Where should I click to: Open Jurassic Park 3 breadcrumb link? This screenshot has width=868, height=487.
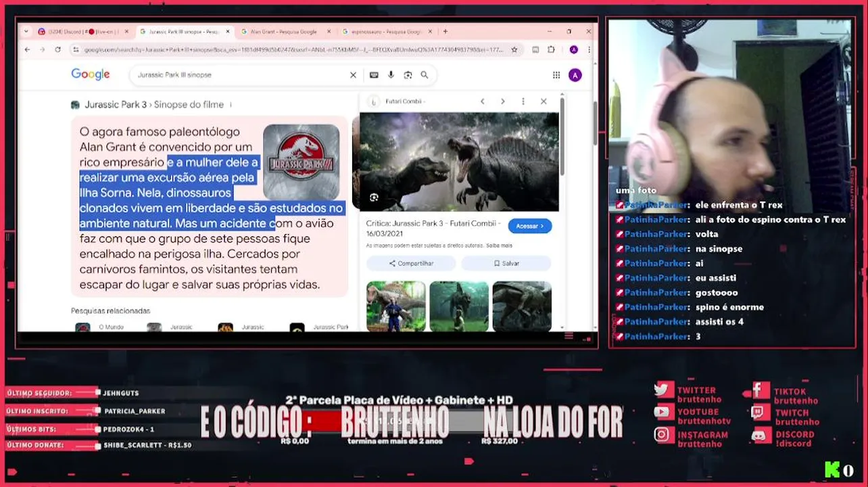point(115,105)
